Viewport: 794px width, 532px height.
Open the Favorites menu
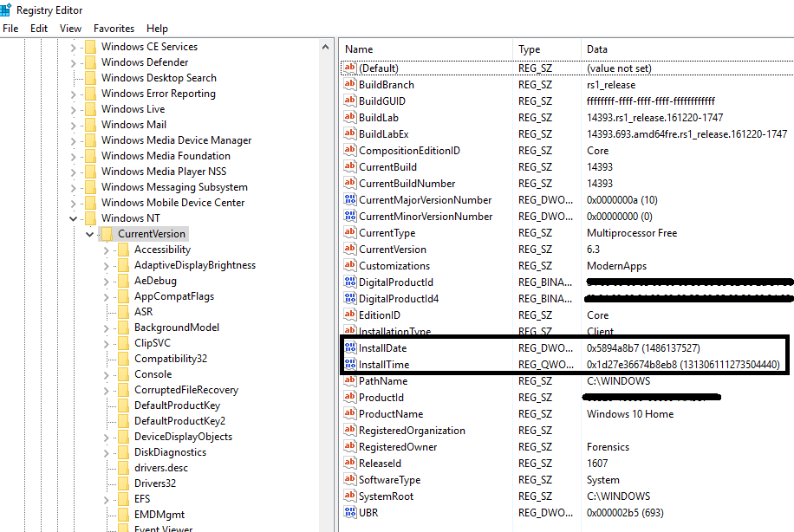coord(114,29)
